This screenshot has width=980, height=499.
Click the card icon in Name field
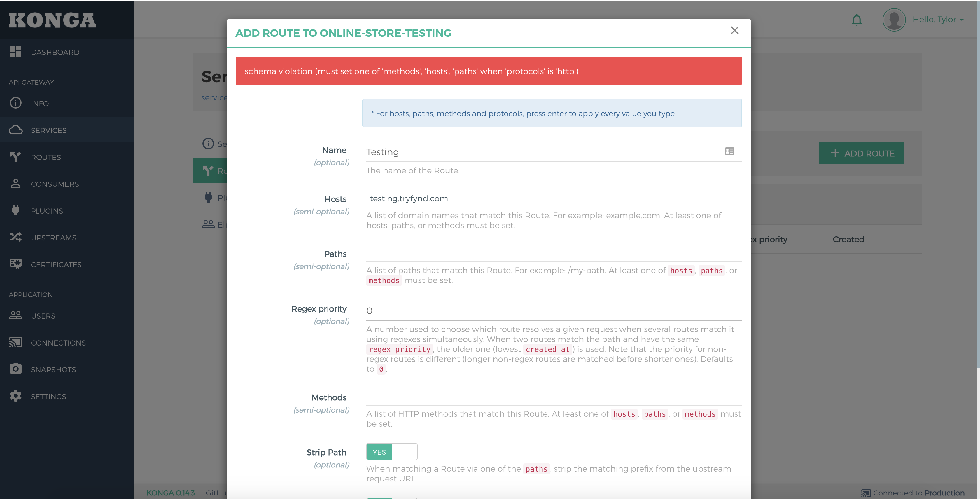[730, 151]
